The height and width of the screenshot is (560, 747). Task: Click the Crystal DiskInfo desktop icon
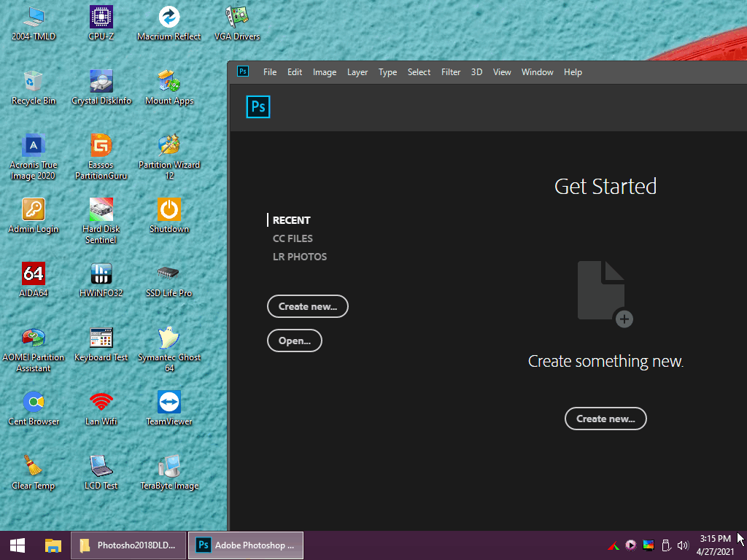(x=101, y=87)
